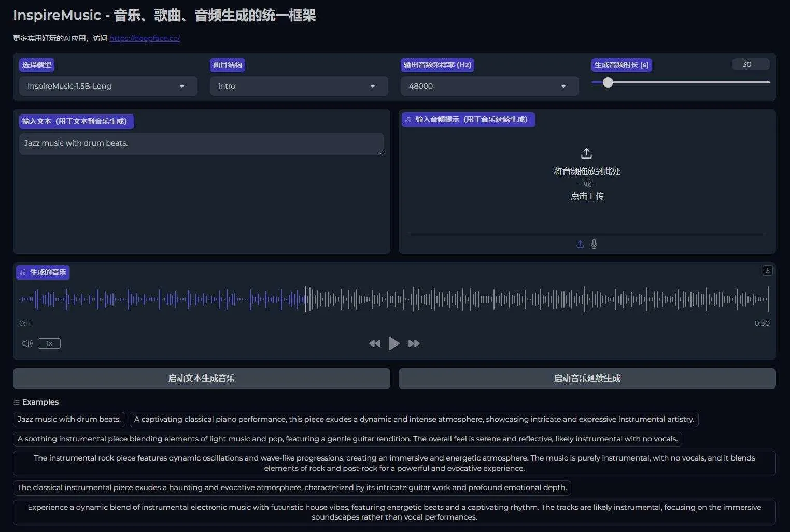
Task: Click the microphone record icon
Action: click(594, 244)
